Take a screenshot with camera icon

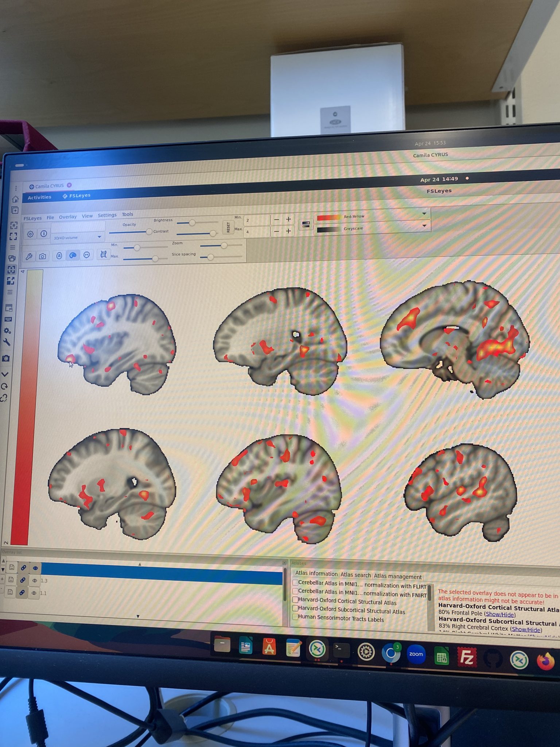pyautogui.click(x=43, y=256)
